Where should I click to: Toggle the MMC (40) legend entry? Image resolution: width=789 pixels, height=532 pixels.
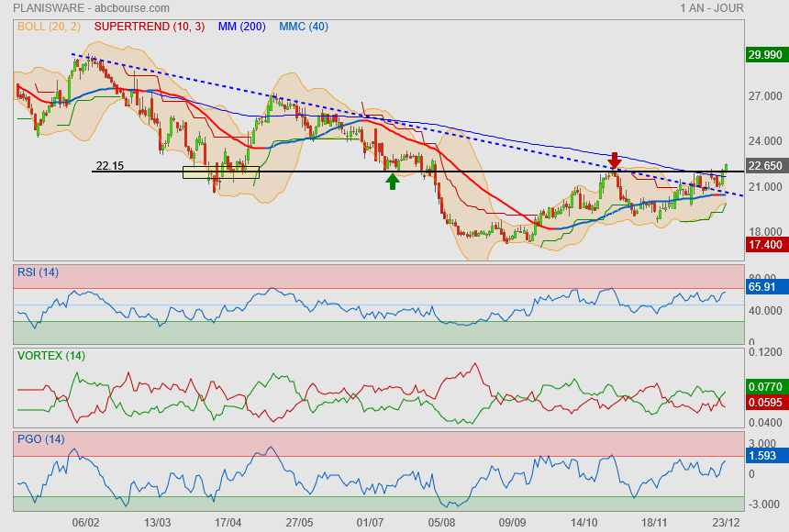click(x=303, y=27)
